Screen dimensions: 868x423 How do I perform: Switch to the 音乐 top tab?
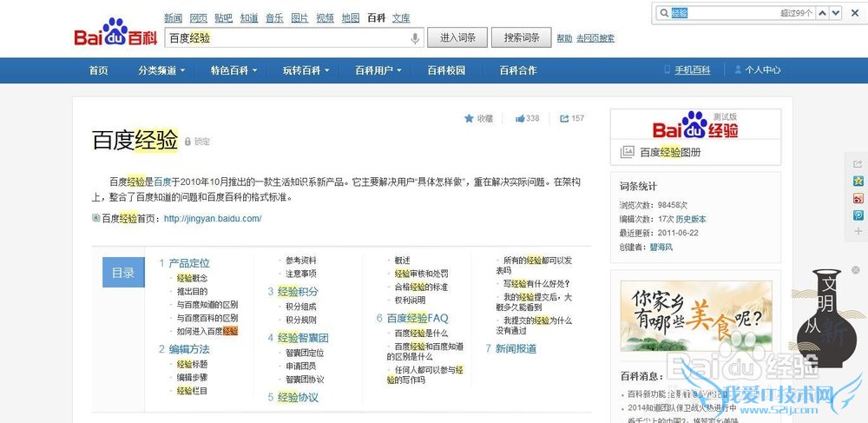(x=274, y=18)
